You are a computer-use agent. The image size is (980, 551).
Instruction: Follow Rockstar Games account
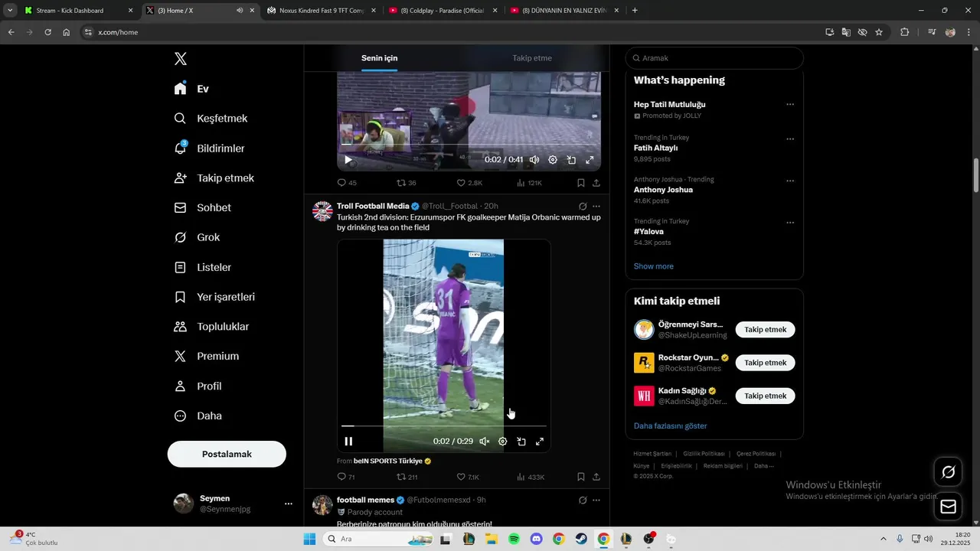[x=766, y=363]
